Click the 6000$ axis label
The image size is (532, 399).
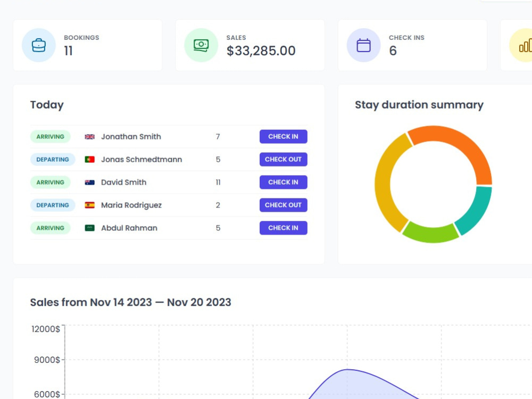click(47, 394)
